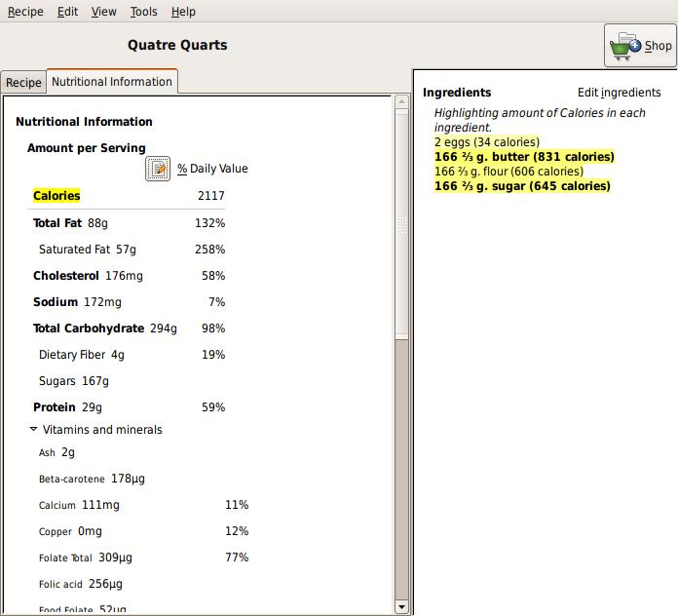Open the Edit menu
Image resolution: width=678 pixels, height=616 pixels.
67,12
